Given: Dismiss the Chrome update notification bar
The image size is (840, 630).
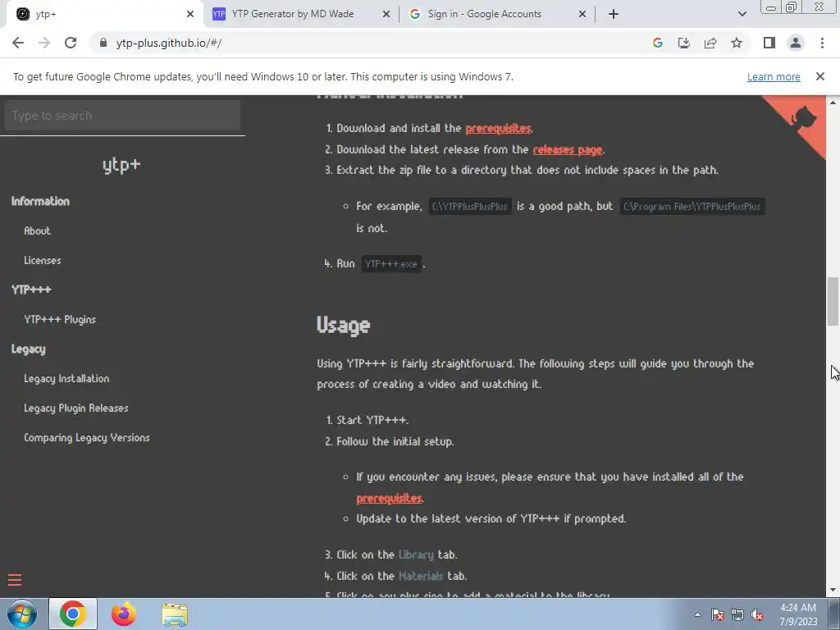Looking at the screenshot, I should pos(819,76).
